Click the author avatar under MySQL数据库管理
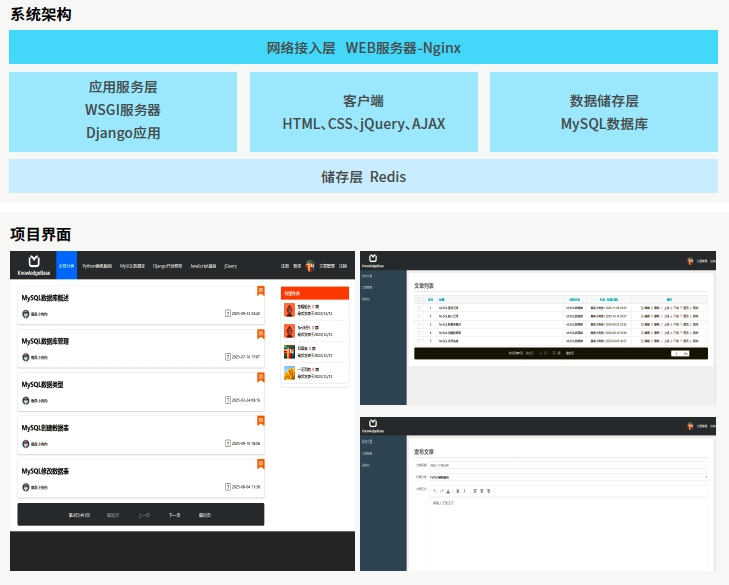The width and height of the screenshot is (729, 585). tap(26, 357)
